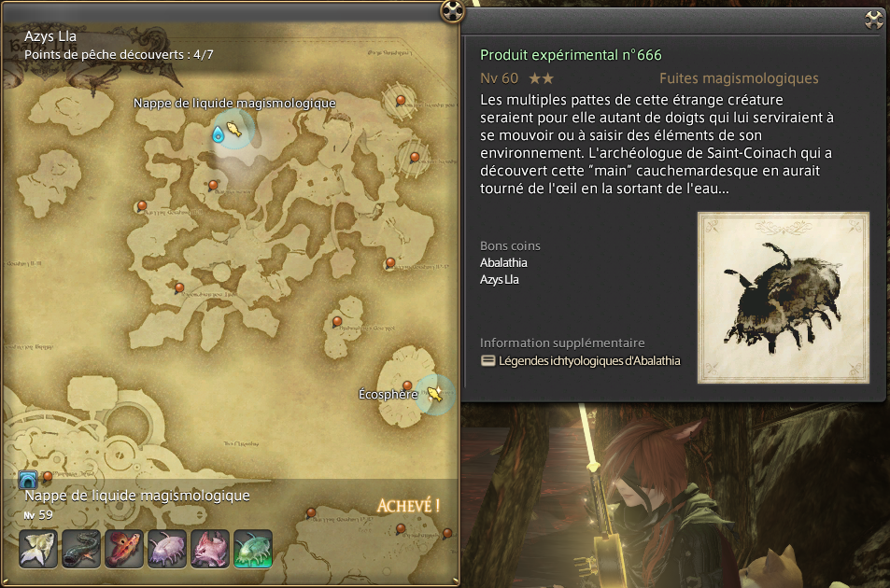Click the red pin on the island above Écosphère
This screenshot has height=588, width=890.
[337, 322]
